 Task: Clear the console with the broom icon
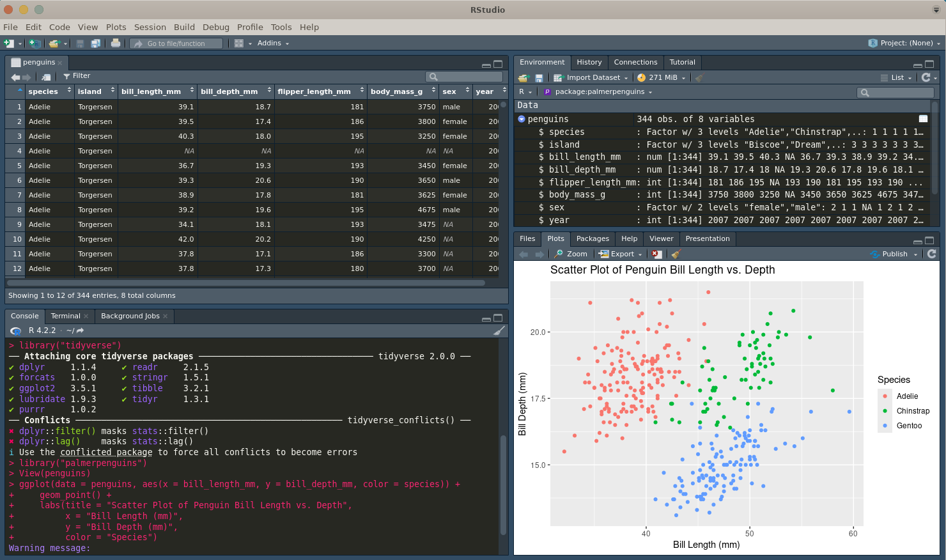pos(499,331)
